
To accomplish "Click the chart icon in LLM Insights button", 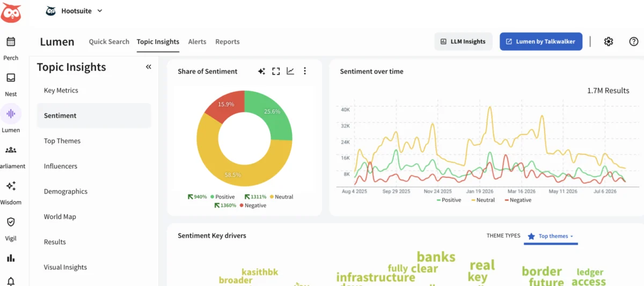I will [x=443, y=41].
